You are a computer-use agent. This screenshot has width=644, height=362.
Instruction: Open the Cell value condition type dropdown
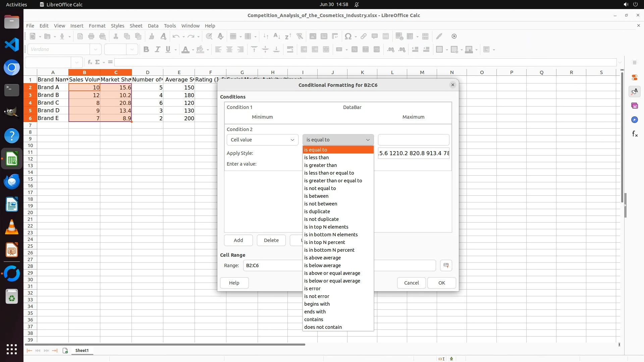coord(262,140)
